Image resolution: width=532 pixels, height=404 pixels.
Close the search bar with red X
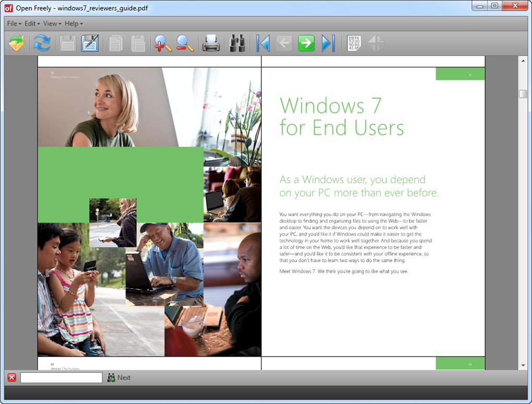click(12, 377)
